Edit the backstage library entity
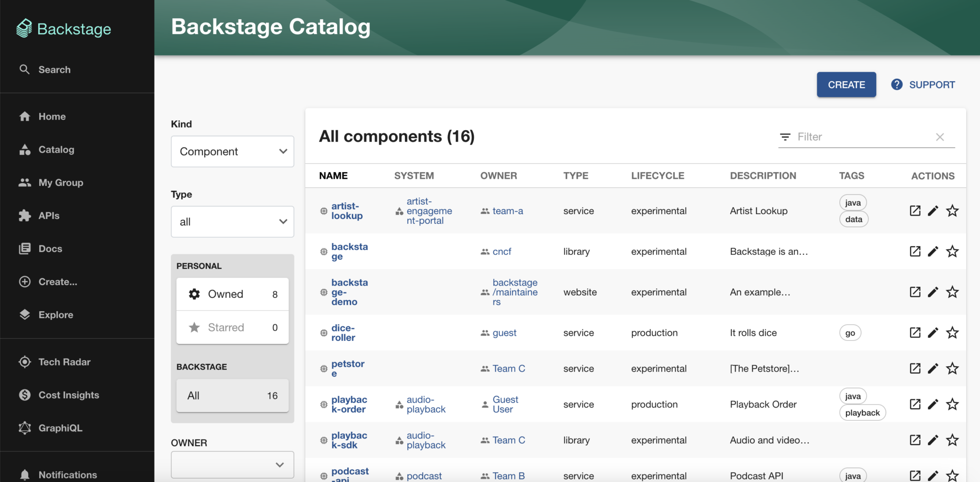This screenshot has height=482, width=980. click(933, 252)
